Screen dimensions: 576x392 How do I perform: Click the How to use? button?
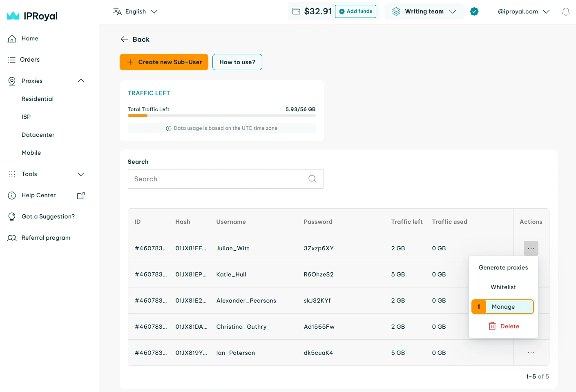click(x=237, y=62)
